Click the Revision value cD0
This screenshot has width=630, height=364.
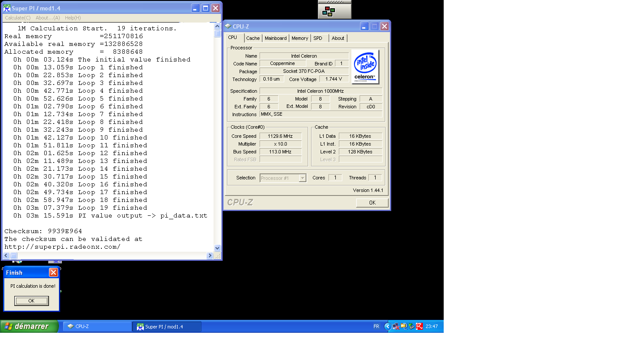click(371, 107)
